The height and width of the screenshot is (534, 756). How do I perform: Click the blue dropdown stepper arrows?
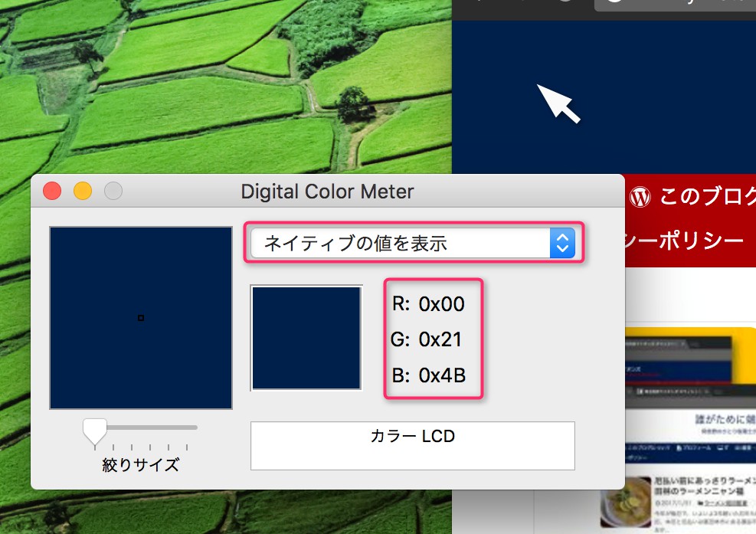(562, 244)
